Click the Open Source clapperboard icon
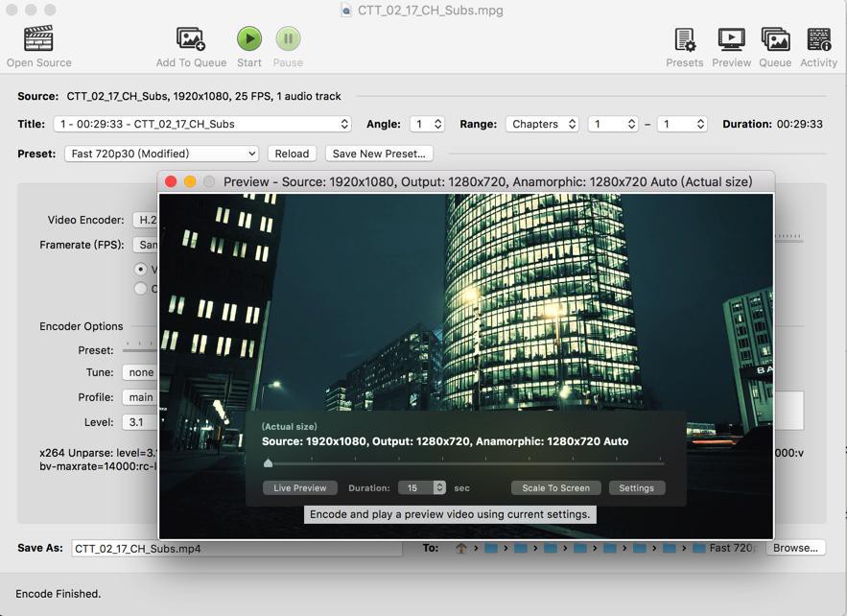Viewport: 847px width, 616px height. (38, 38)
